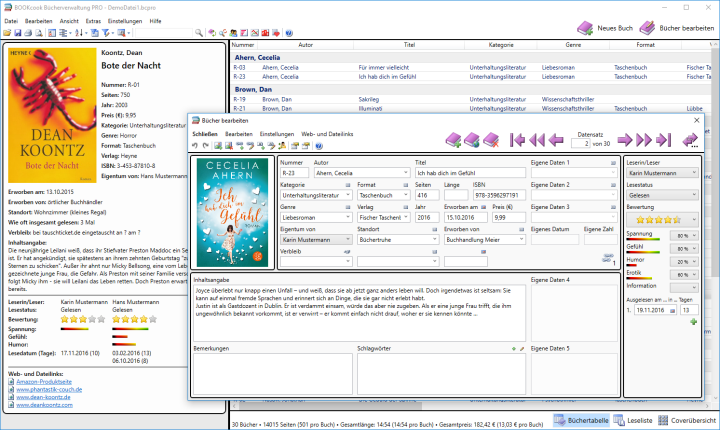Switch to Coverübersicht view
The height and width of the screenshot is (430, 720).
pos(687,422)
